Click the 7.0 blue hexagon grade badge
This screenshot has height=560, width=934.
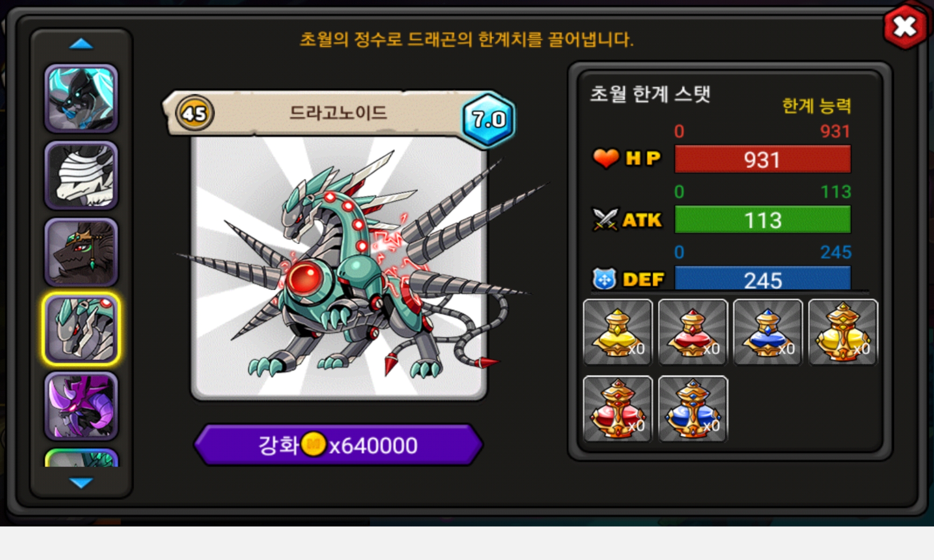[488, 119]
